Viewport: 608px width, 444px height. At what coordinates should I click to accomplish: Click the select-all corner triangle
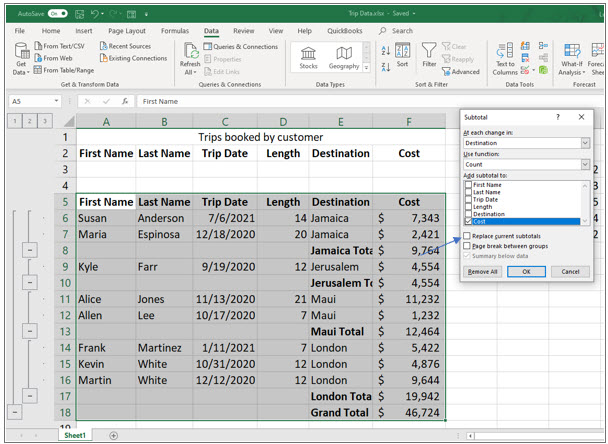pos(69,121)
